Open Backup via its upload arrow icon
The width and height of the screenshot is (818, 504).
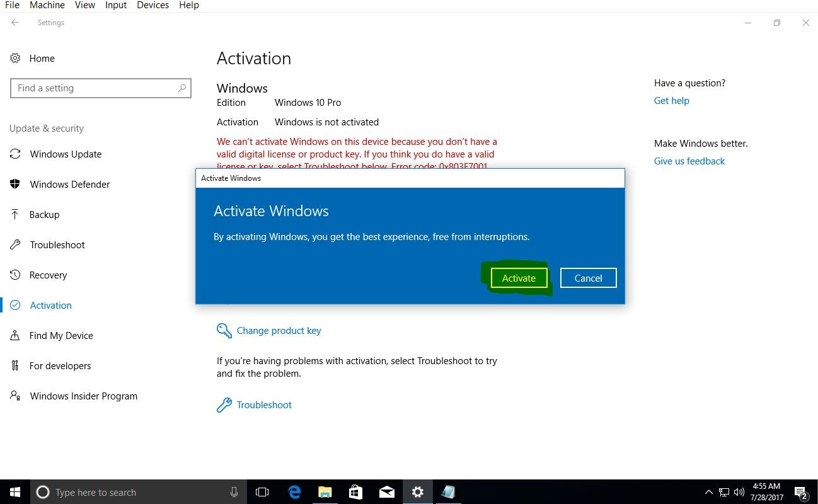15,214
